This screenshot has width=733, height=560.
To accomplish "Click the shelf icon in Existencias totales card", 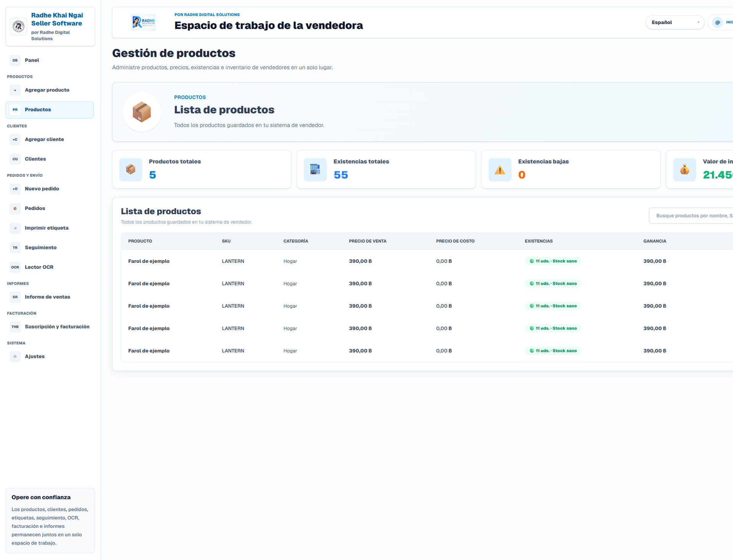I will [315, 169].
